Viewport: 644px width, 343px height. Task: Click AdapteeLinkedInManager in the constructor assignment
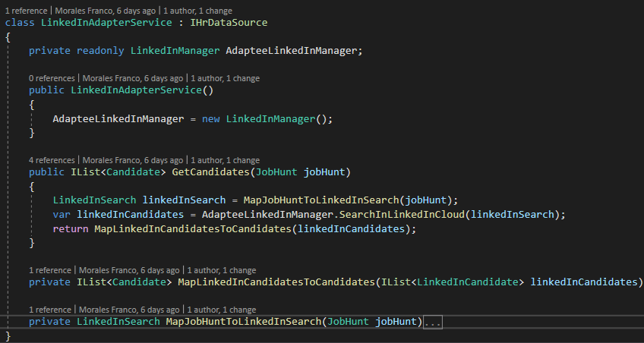118,119
